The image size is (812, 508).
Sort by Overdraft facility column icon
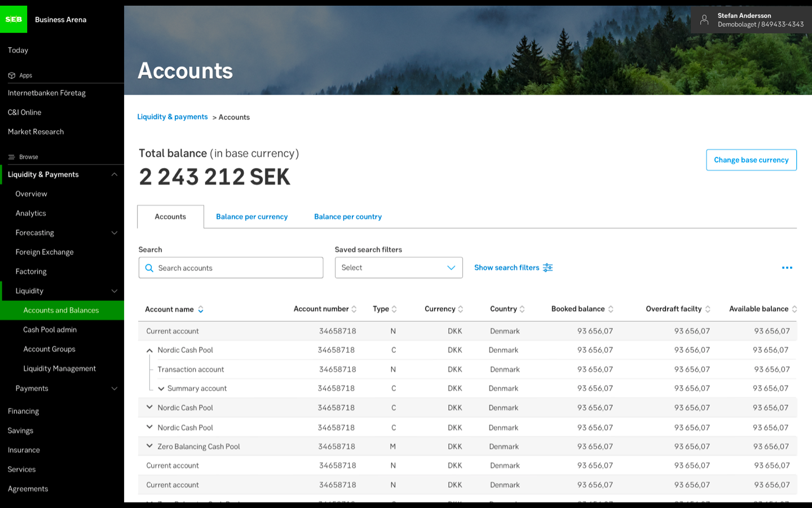[708, 309]
